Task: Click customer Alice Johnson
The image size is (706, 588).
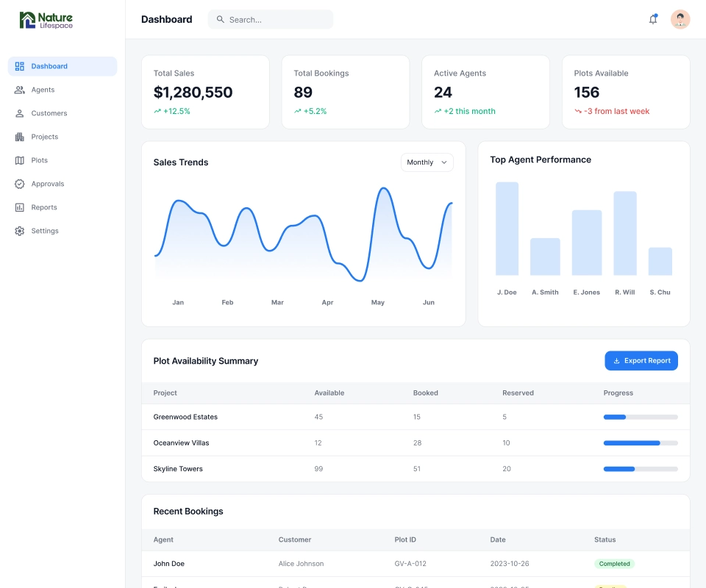Action: pos(301,564)
